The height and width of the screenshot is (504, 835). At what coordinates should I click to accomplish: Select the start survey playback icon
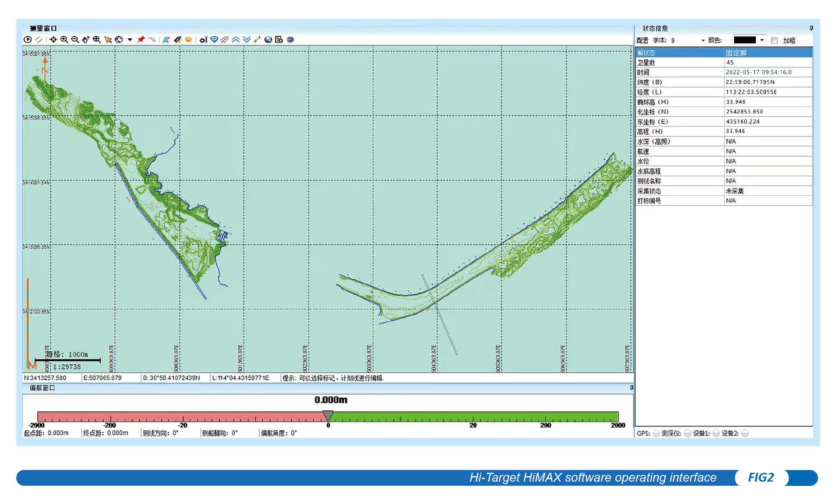coord(27,40)
